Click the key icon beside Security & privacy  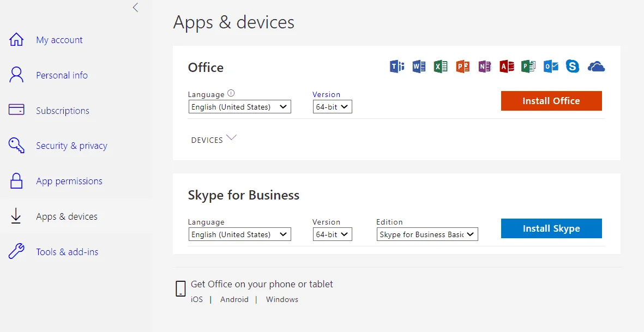[x=16, y=145]
